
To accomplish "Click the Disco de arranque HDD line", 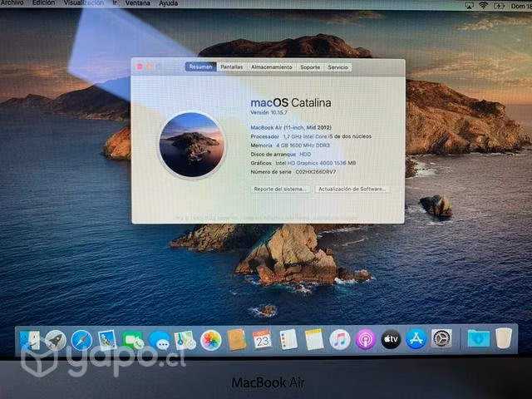I will (x=281, y=154).
